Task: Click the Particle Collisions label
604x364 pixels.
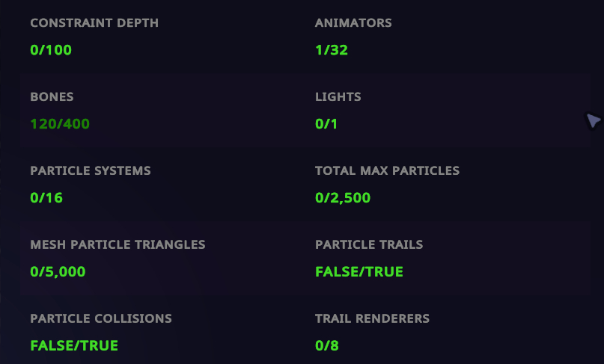Action: (x=101, y=318)
